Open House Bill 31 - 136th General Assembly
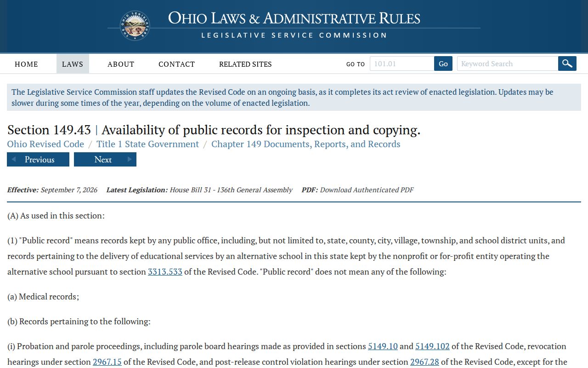The image size is (588, 368). [231, 190]
